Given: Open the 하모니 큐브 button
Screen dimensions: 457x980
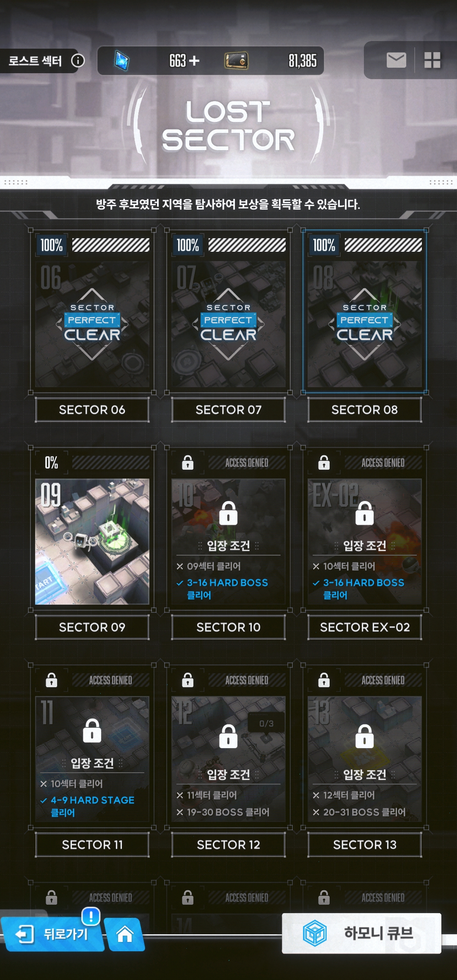Looking at the screenshot, I should coord(362,933).
